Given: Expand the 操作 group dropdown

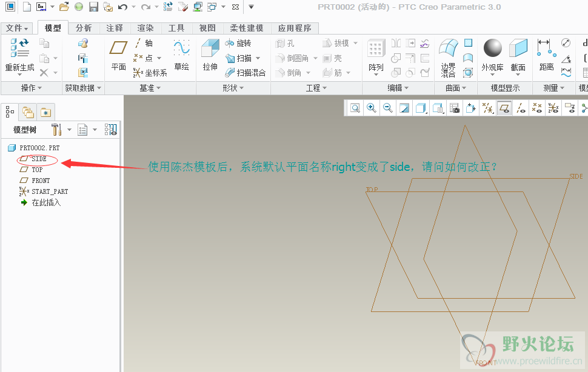Looking at the screenshot, I should pyautogui.click(x=32, y=88).
